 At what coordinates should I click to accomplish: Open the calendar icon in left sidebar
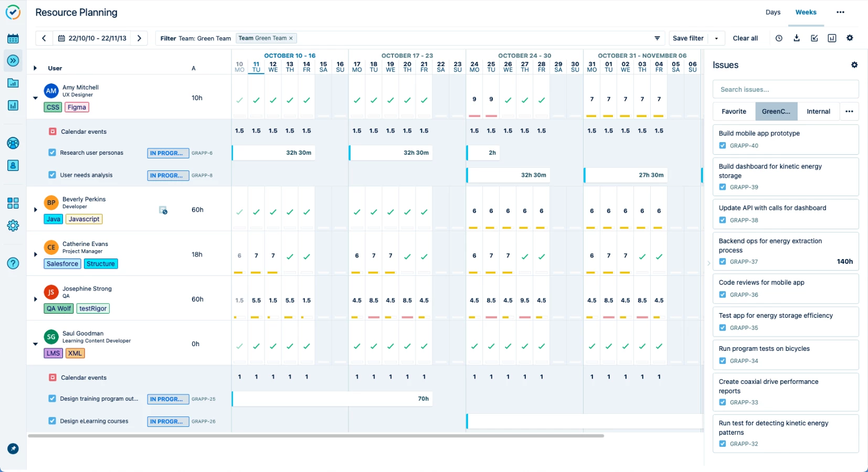pyautogui.click(x=13, y=39)
